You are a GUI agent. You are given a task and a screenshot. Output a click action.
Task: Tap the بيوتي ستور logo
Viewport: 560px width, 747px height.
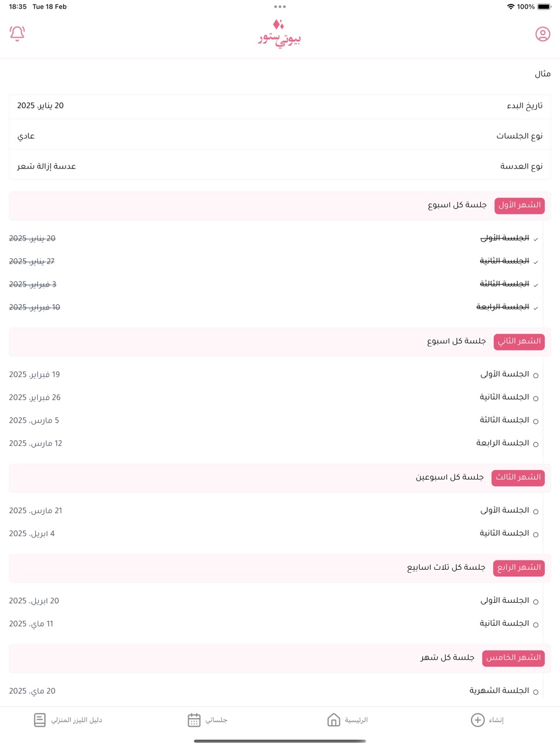pyautogui.click(x=280, y=34)
